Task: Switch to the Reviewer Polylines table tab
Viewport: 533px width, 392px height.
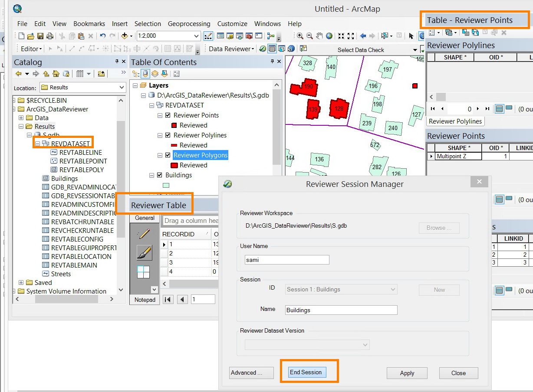Action: point(455,121)
